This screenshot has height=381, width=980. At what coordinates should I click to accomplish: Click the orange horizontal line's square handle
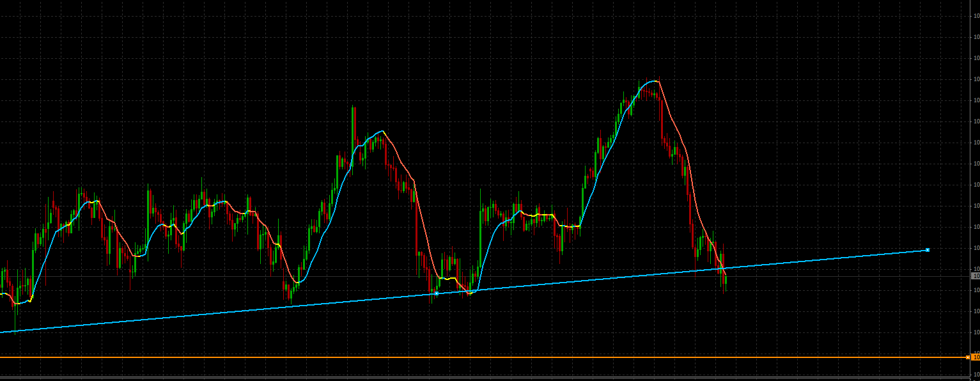click(x=967, y=357)
